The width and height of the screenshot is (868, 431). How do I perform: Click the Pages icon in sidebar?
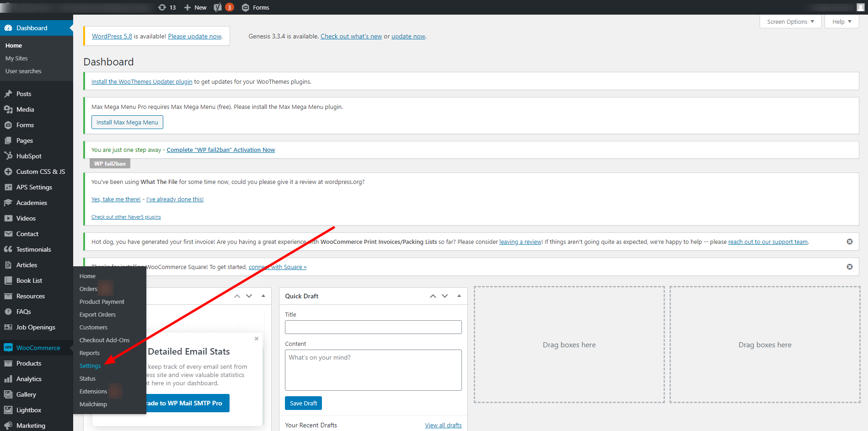pos(8,140)
